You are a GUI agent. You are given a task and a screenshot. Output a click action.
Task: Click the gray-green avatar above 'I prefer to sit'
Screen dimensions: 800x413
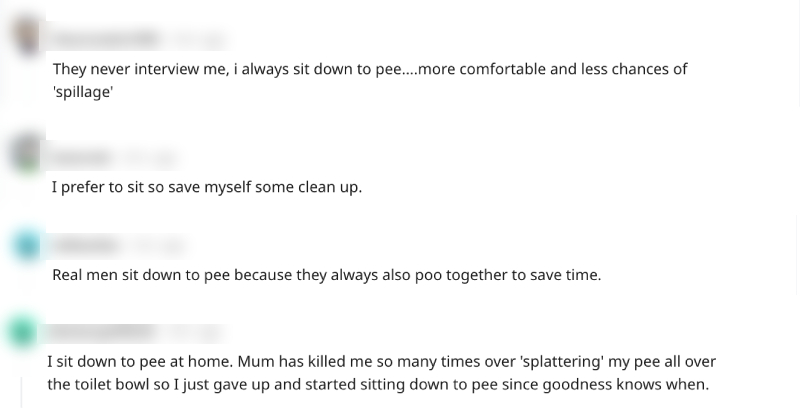tap(27, 153)
